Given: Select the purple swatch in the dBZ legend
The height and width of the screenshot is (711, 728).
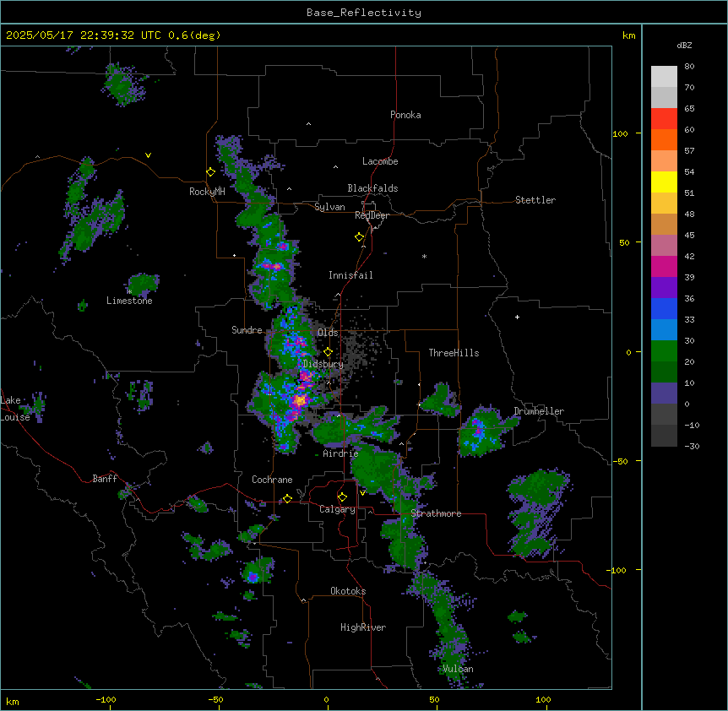Looking at the screenshot, I should click(x=664, y=288).
